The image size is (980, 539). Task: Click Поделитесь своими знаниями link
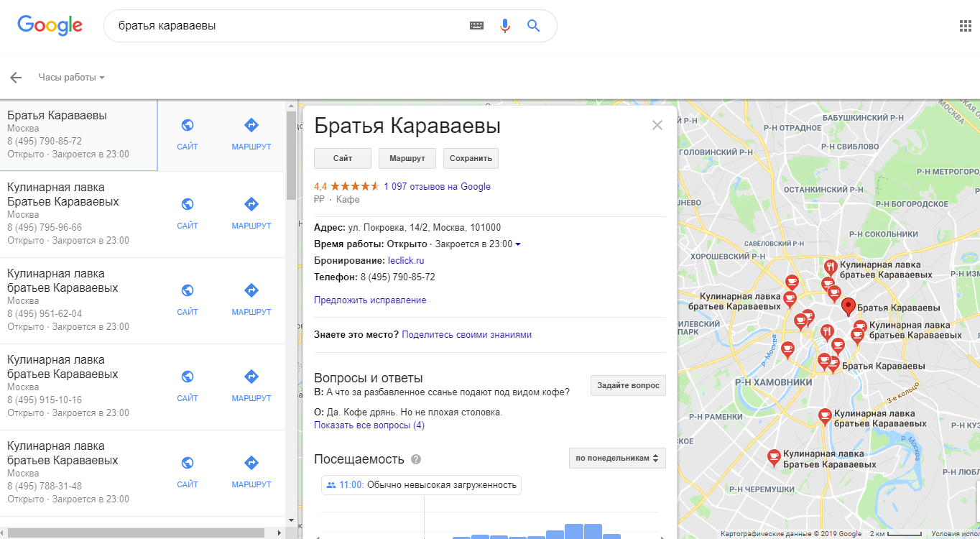(467, 334)
